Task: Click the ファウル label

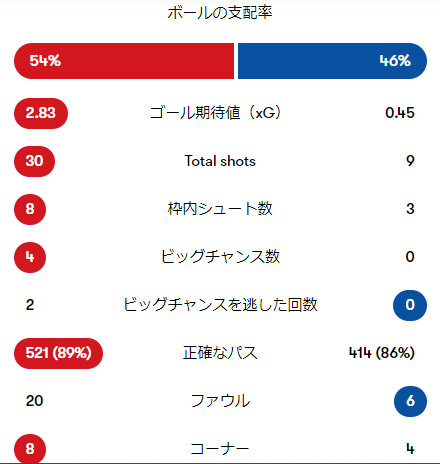Action: tap(220, 401)
